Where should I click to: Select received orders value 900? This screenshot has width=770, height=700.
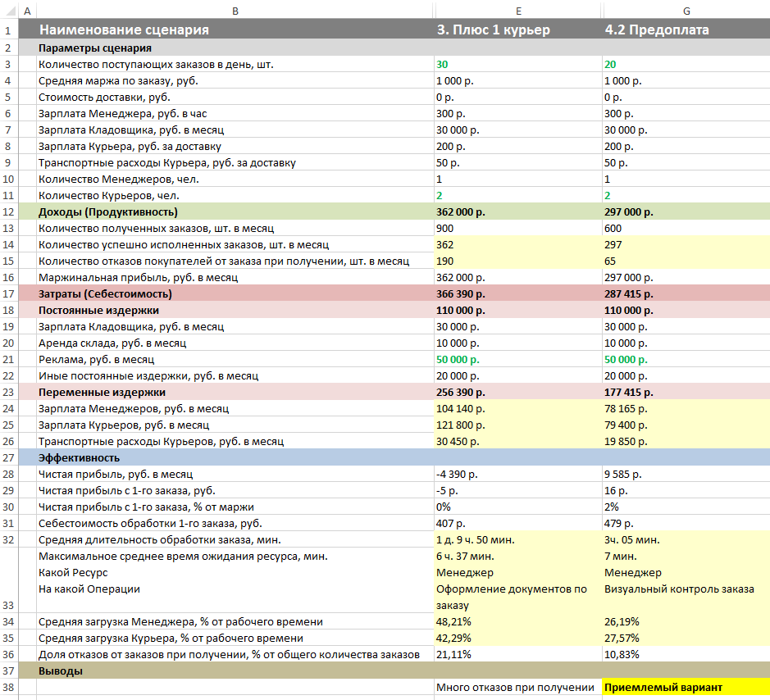click(445, 228)
